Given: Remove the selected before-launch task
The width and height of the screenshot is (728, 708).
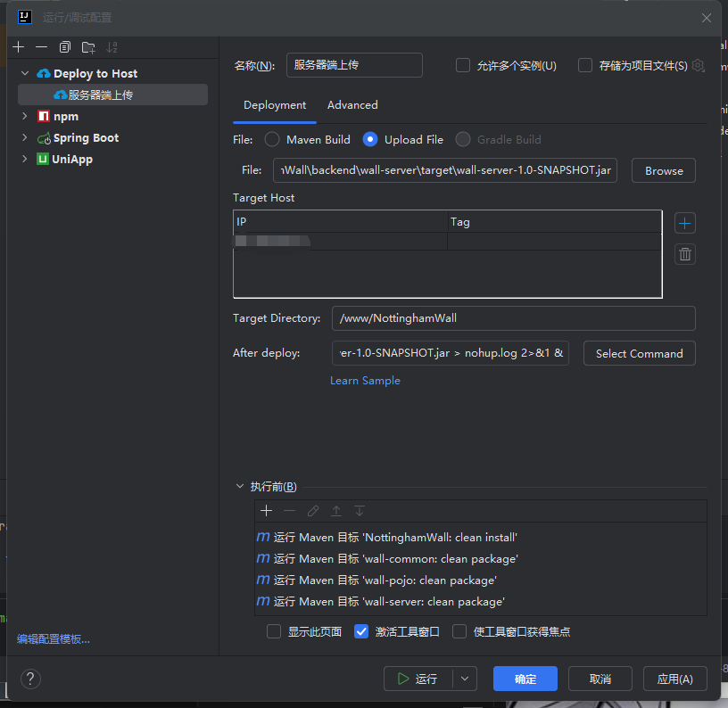Looking at the screenshot, I should (289, 511).
